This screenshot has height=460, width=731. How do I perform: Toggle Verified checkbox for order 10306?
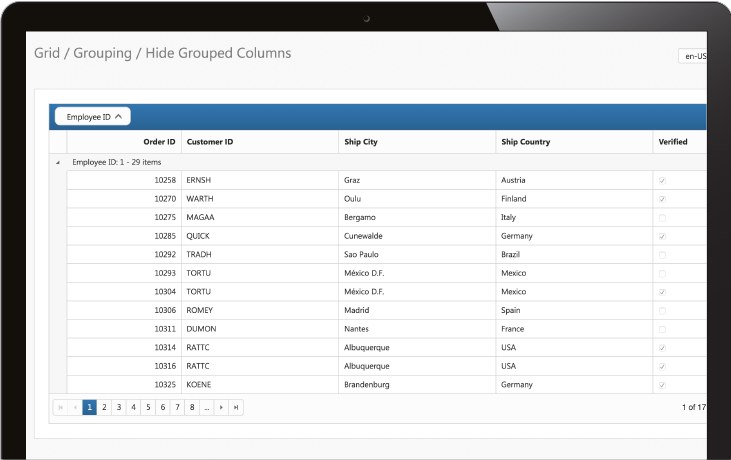coord(661,310)
